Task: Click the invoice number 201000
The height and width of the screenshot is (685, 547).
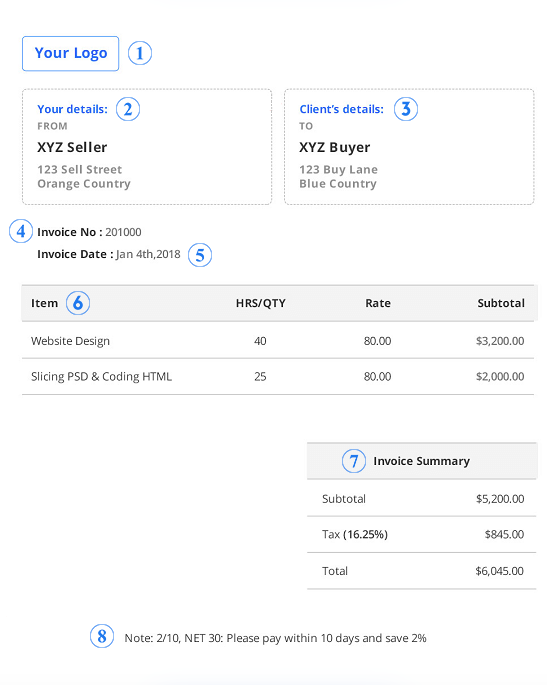Action: [x=123, y=232]
